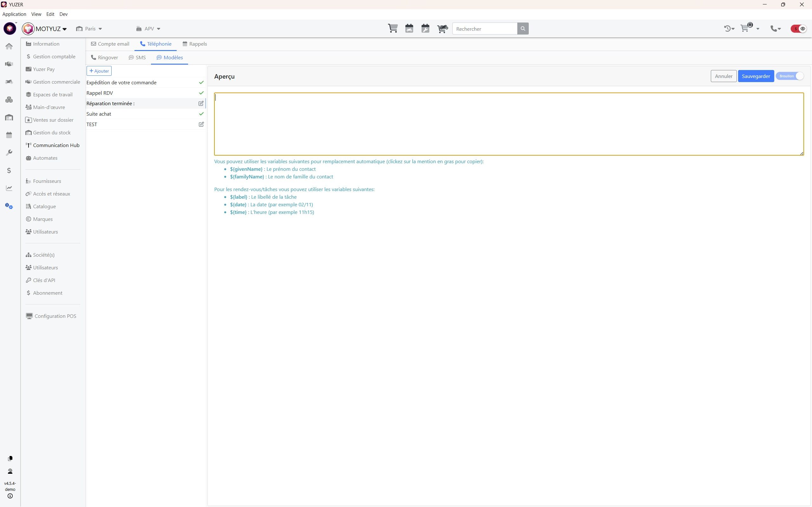
Task: Open the settings gears sidebar icon
Action: coord(9,206)
